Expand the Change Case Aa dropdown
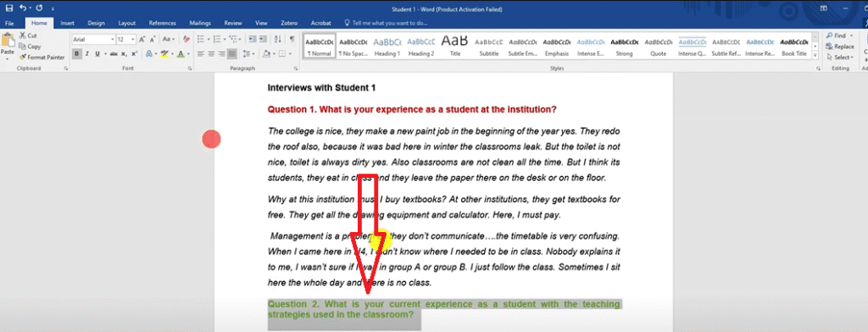This screenshot has width=868, height=332. 169,39
